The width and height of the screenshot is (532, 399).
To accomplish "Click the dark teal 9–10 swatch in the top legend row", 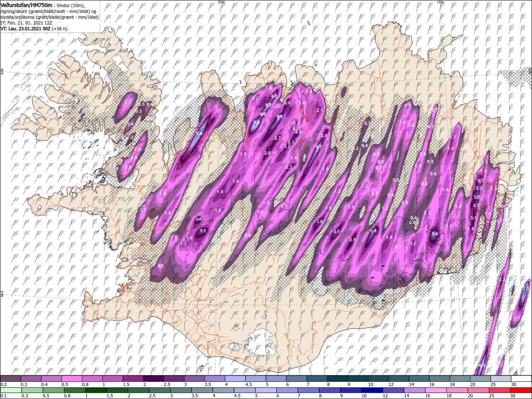I will click(358, 379).
